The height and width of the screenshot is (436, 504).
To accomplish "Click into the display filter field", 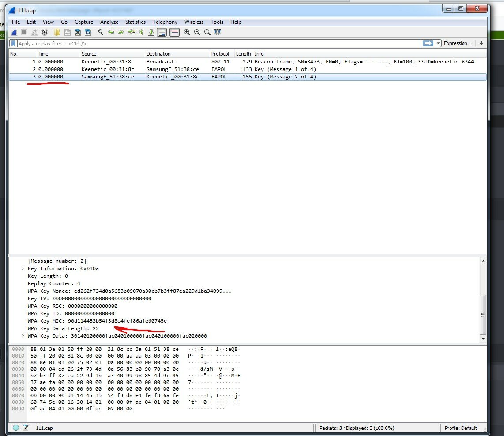I will coord(216,43).
